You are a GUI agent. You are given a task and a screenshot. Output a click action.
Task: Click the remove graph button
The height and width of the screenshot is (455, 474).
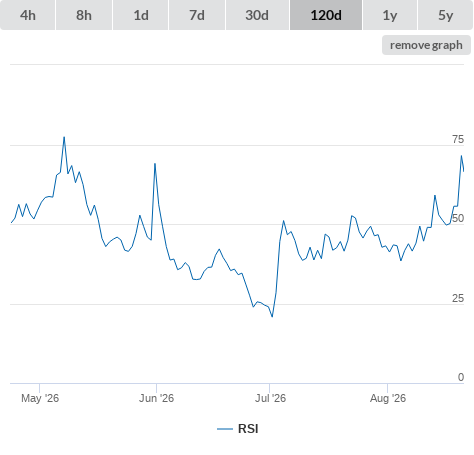click(426, 45)
